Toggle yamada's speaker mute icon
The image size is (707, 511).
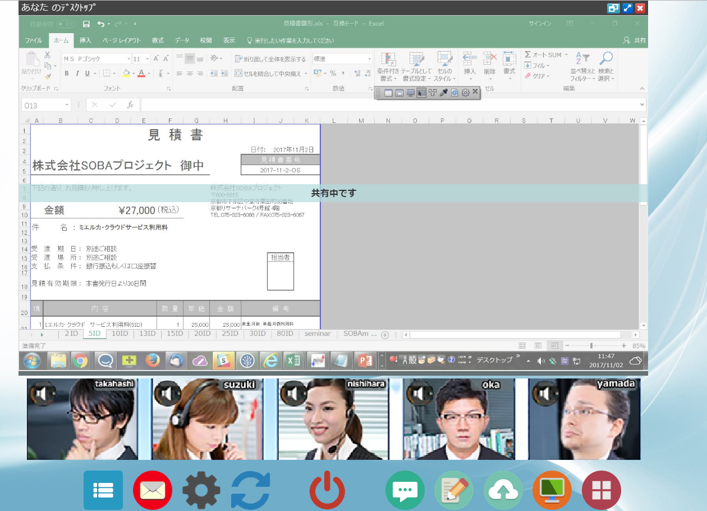pyautogui.click(x=546, y=393)
